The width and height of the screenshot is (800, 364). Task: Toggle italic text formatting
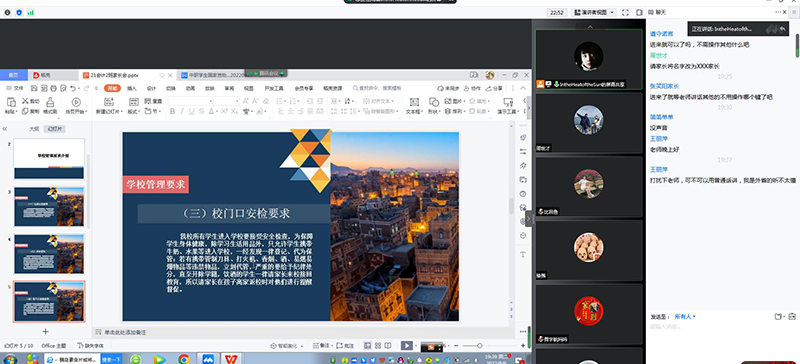point(182,111)
